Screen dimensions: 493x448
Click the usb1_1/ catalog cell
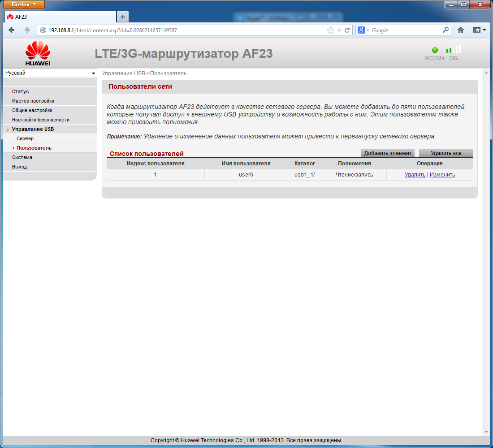tap(304, 174)
